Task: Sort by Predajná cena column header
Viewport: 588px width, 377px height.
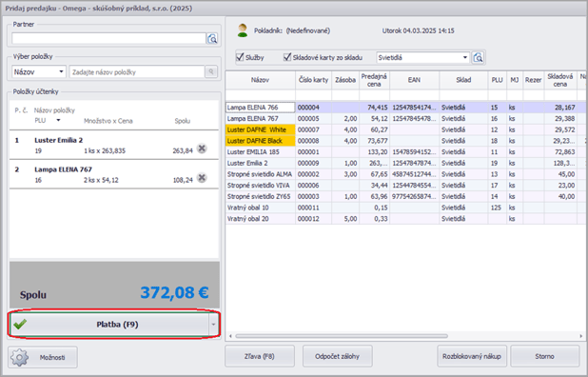Action: [x=374, y=80]
